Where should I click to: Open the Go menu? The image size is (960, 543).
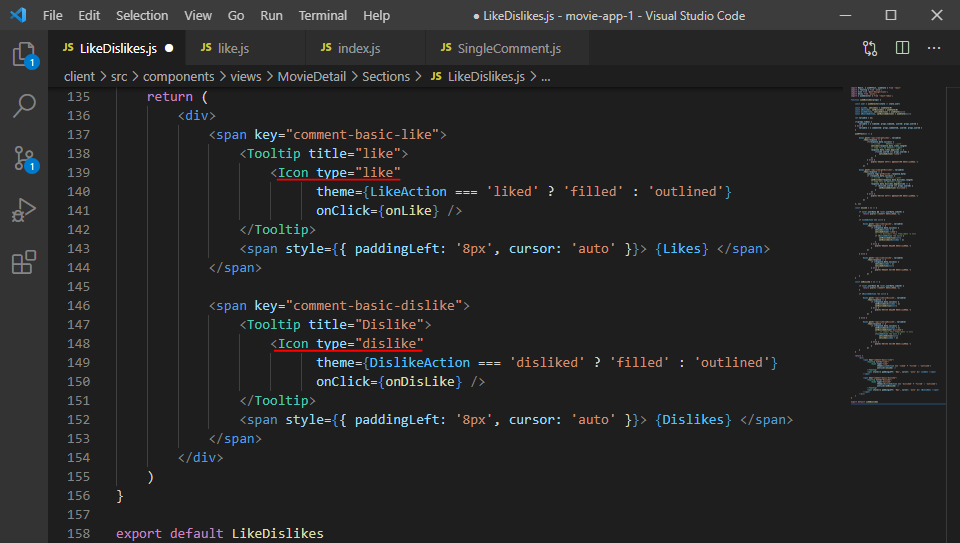pyautogui.click(x=236, y=15)
